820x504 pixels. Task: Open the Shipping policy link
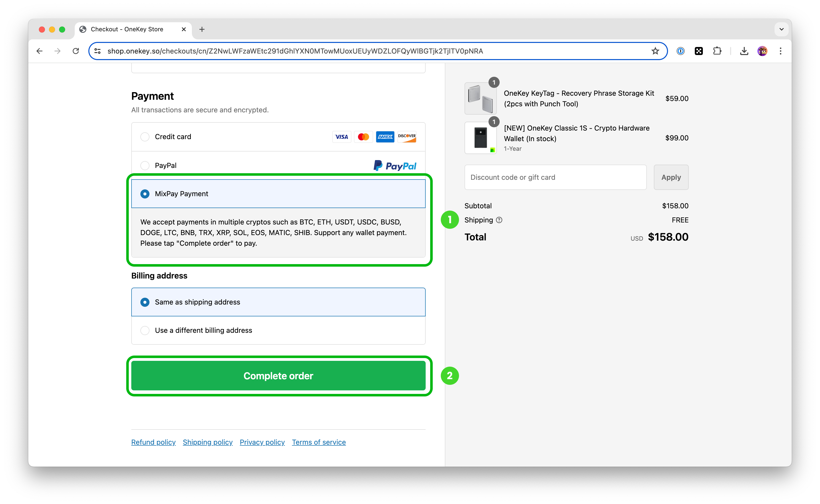(208, 442)
